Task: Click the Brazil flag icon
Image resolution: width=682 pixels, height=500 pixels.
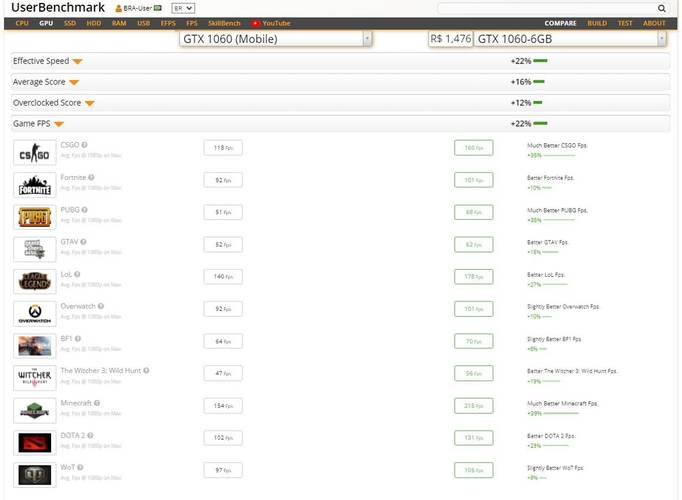Action: (x=157, y=8)
